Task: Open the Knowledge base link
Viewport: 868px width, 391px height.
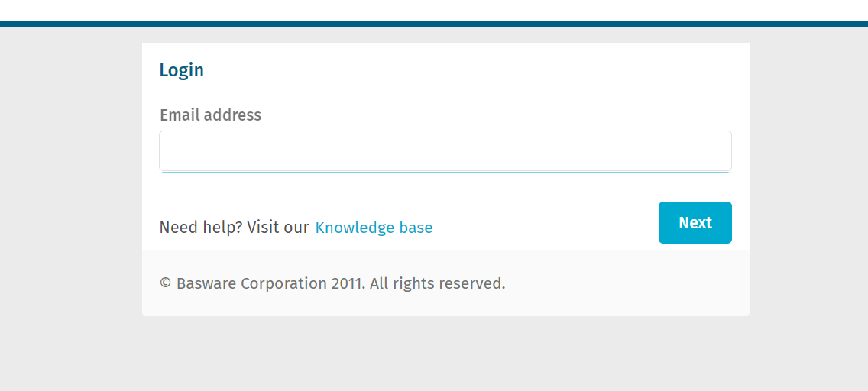Action: tap(374, 228)
